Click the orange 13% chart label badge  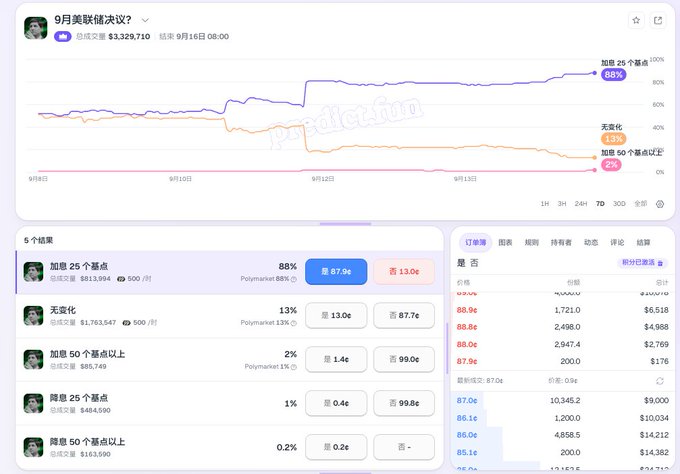pyautogui.click(x=613, y=139)
